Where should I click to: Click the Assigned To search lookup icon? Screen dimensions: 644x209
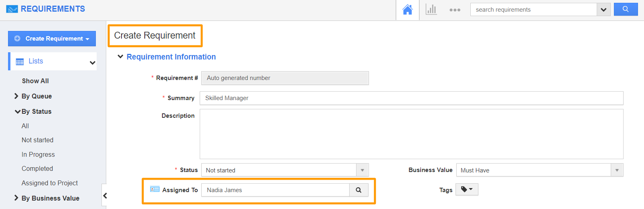point(359,190)
